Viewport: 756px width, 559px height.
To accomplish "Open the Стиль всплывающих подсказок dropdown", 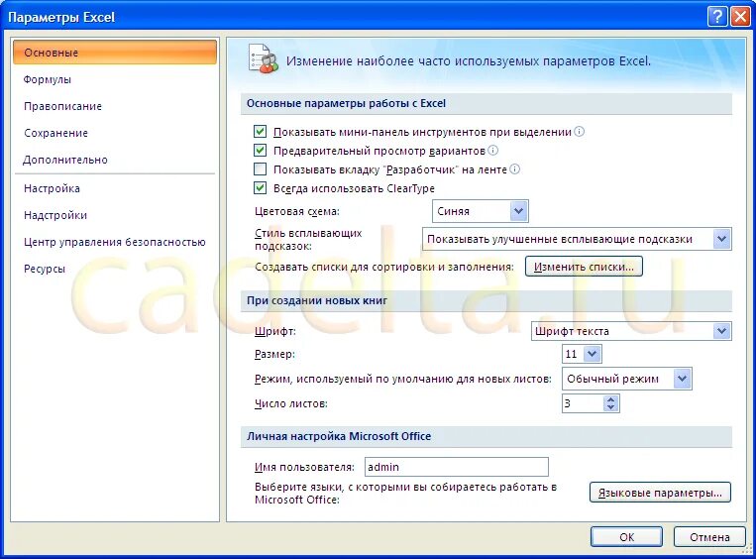I will [x=721, y=239].
